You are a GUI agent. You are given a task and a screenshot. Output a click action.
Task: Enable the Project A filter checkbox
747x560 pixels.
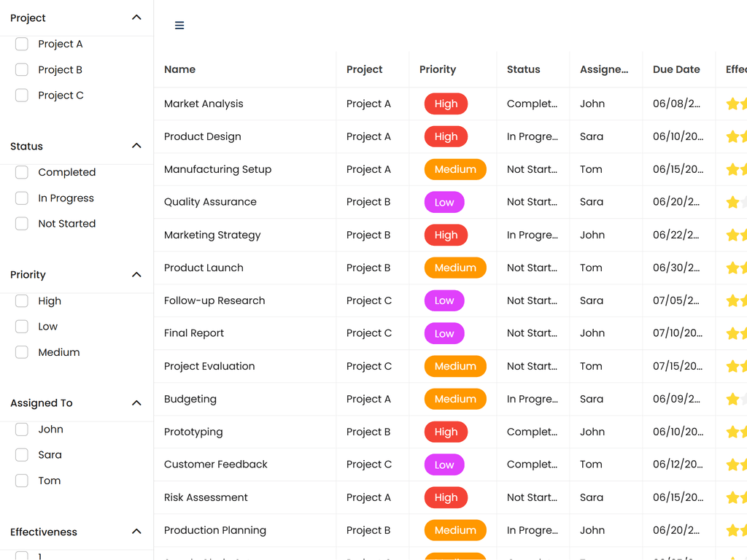click(x=22, y=44)
